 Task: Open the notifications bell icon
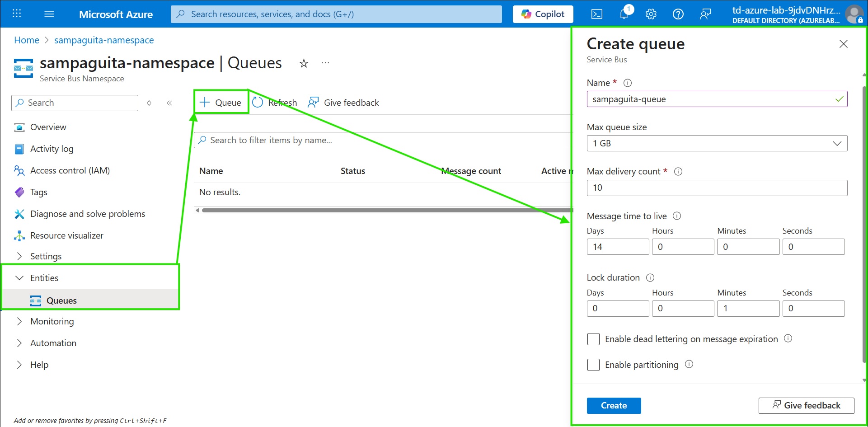pyautogui.click(x=624, y=14)
